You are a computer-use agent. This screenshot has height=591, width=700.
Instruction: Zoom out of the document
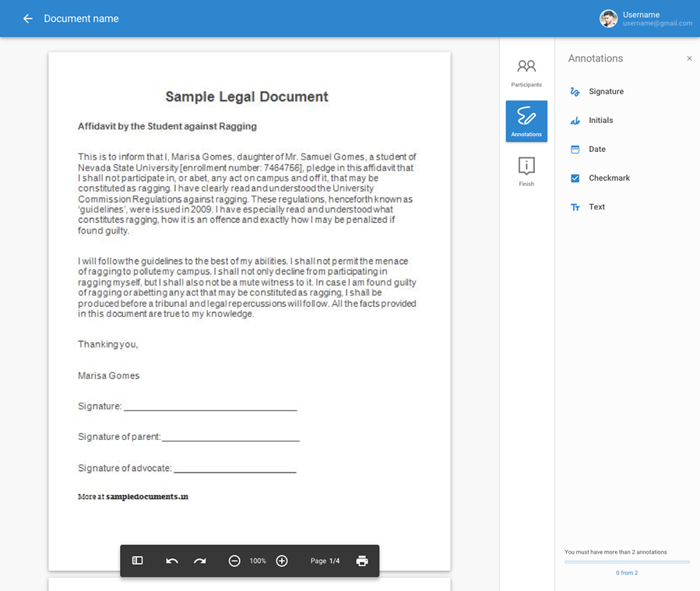pos(234,561)
